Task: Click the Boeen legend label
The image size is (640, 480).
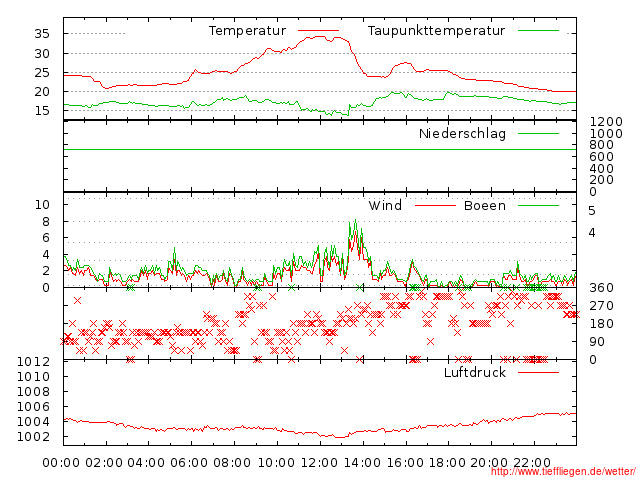Action: pos(484,205)
